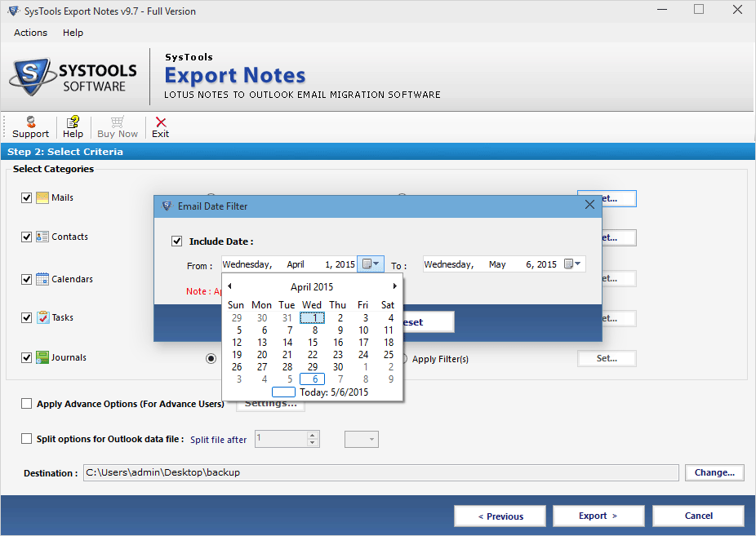Click the SysTools Software logo
The image size is (756, 536).
coord(73,77)
